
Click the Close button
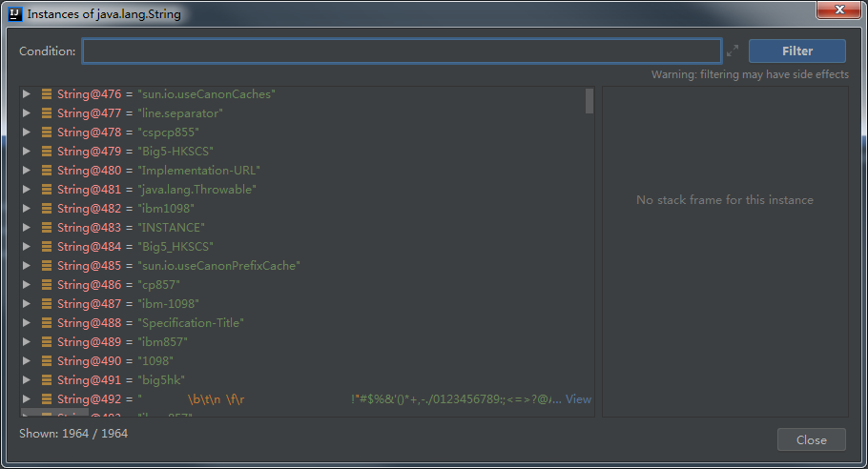[x=812, y=439]
